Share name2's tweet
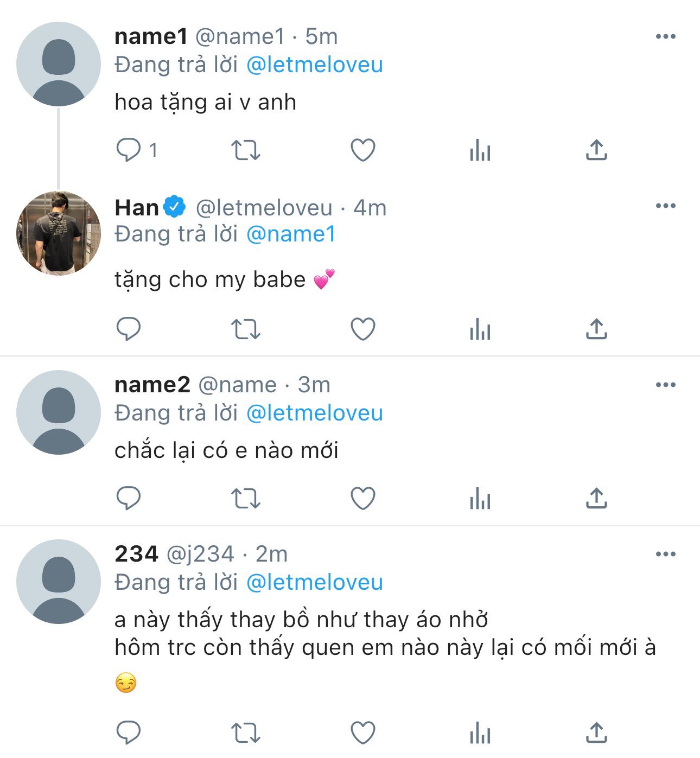Screen dimensions: 700x758 coord(596,498)
